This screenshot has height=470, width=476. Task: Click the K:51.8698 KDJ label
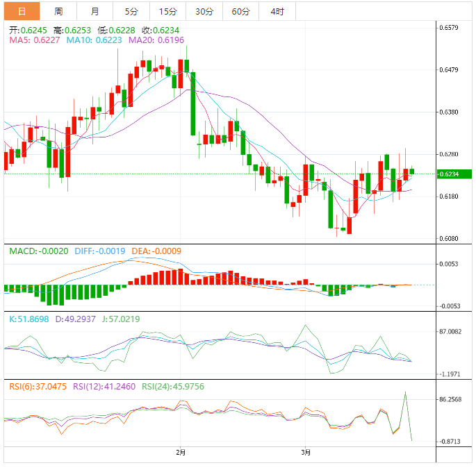pos(29,319)
